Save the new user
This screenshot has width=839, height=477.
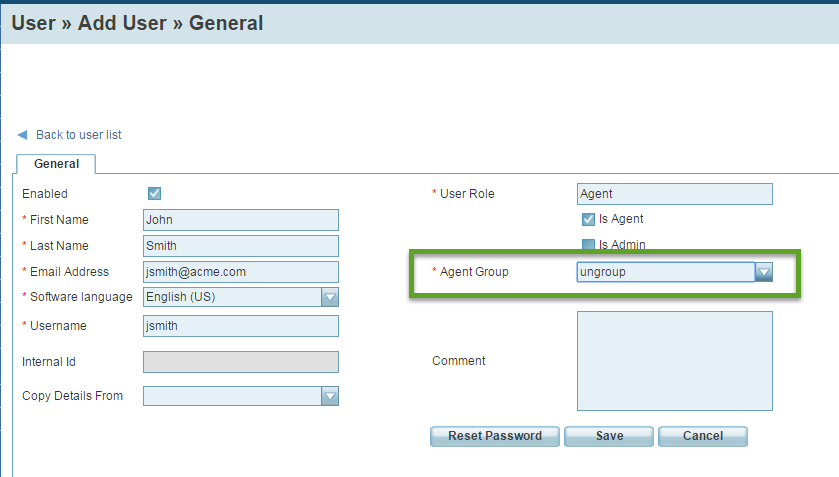point(609,436)
